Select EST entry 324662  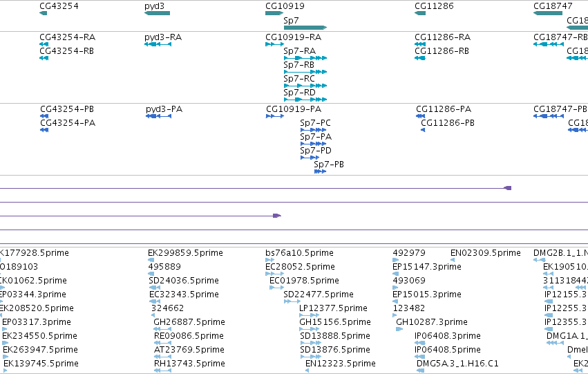click(x=168, y=309)
